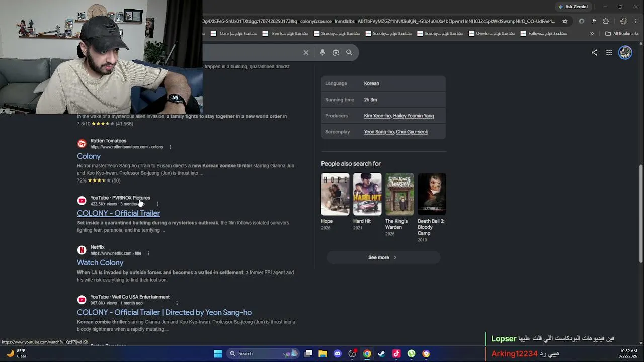Open TikTok from taskbar
This screenshot has width=644, height=362.
click(x=396, y=354)
